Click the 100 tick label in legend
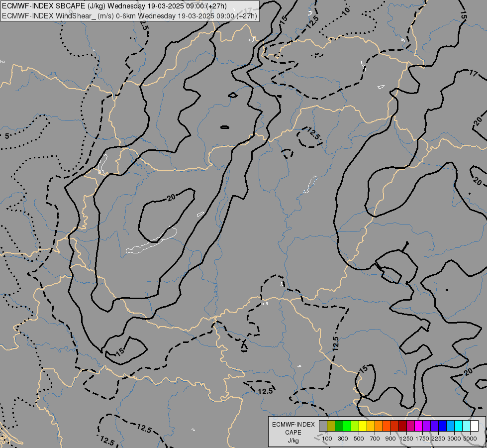This screenshot has height=448, width=487. [x=327, y=439]
